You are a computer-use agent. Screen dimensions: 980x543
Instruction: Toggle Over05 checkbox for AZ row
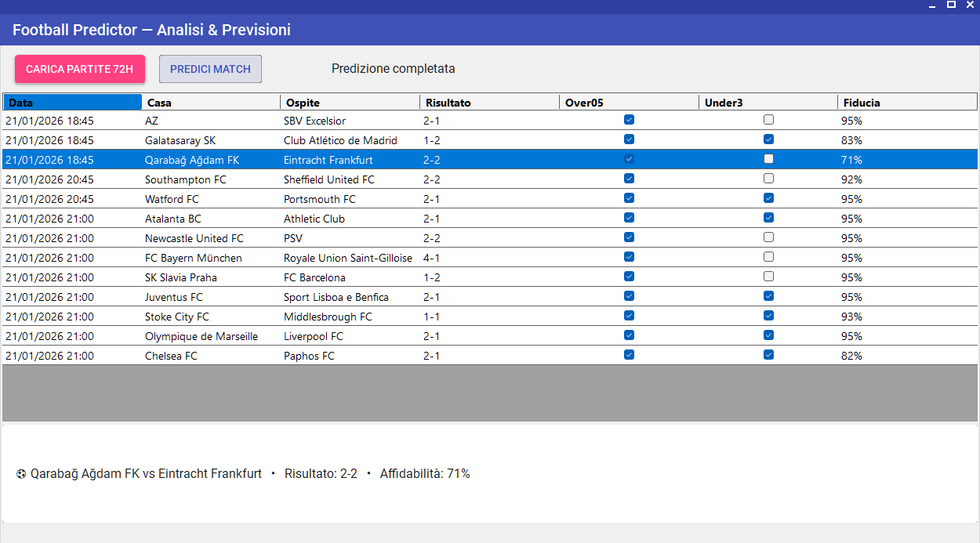click(629, 120)
